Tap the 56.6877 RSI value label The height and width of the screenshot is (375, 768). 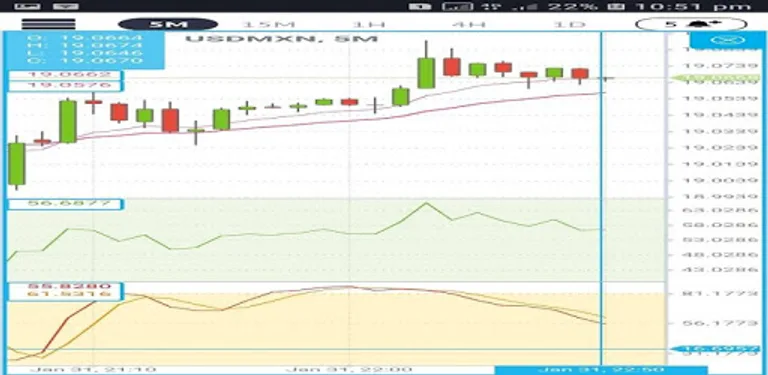coord(65,204)
